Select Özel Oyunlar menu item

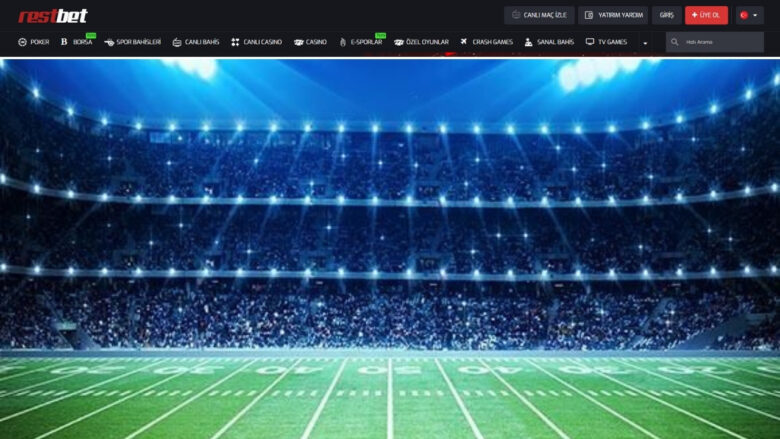pos(421,42)
